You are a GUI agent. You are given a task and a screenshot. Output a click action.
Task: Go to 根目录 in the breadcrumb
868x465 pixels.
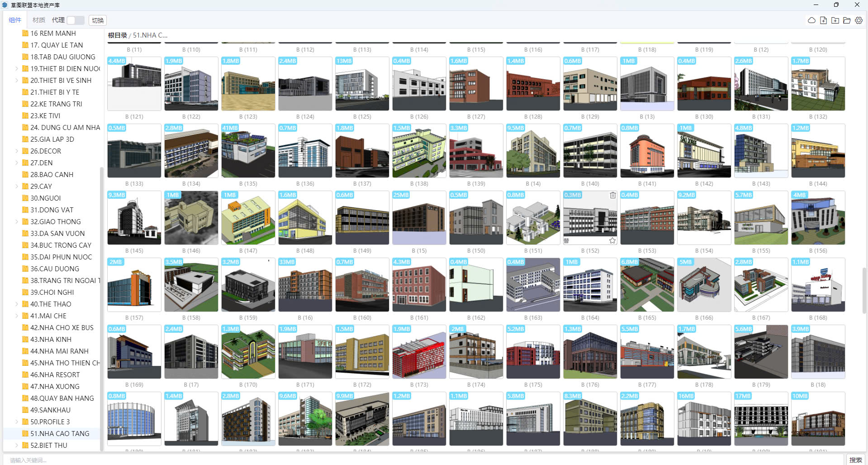(x=117, y=35)
